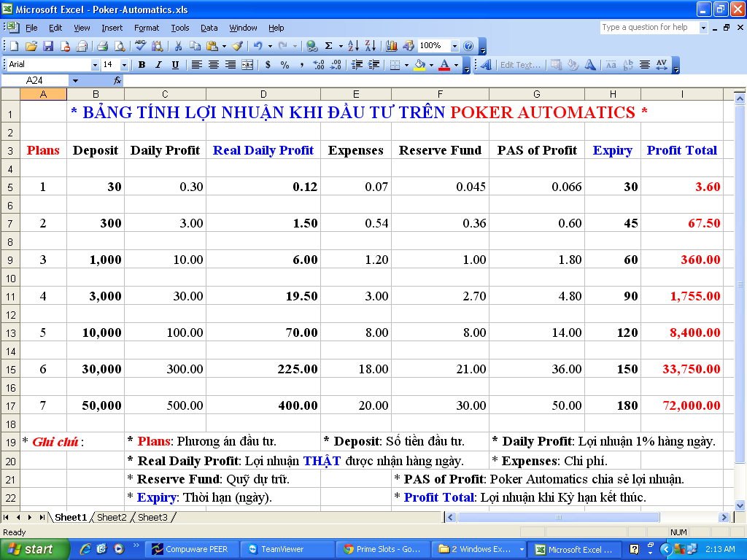Image resolution: width=747 pixels, height=560 pixels.
Task: Open the Font Color dropdown arrow
Action: pos(456,65)
